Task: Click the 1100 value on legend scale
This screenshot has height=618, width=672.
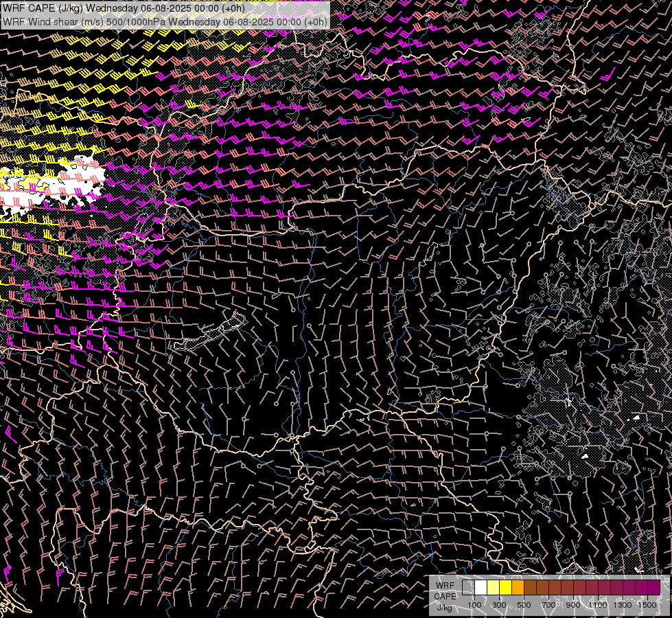Action: click(x=598, y=605)
